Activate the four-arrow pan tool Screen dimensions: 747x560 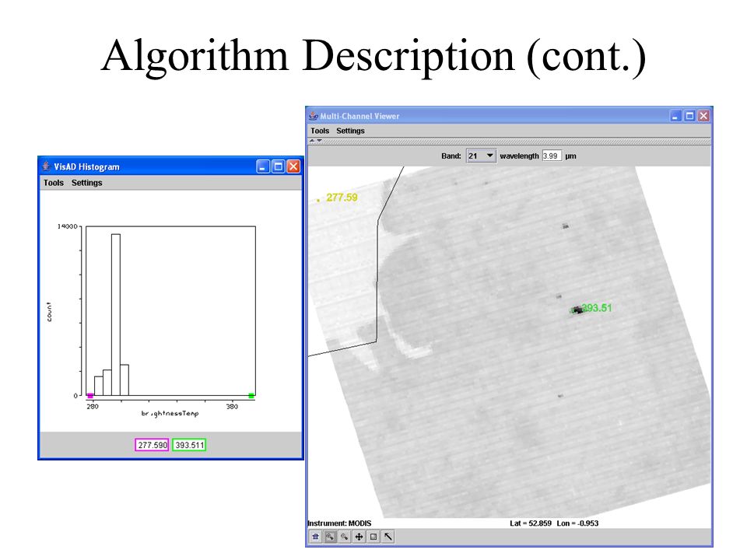pyautogui.click(x=359, y=537)
